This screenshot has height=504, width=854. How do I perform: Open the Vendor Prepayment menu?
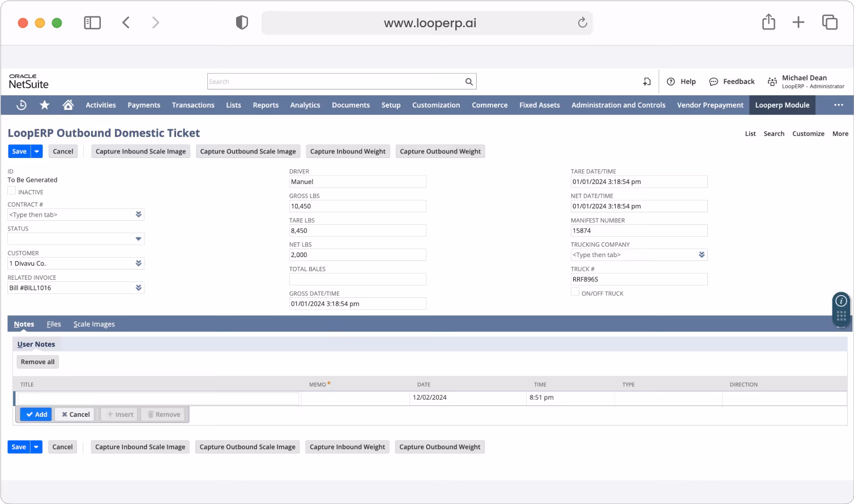click(x=710, y=105)
